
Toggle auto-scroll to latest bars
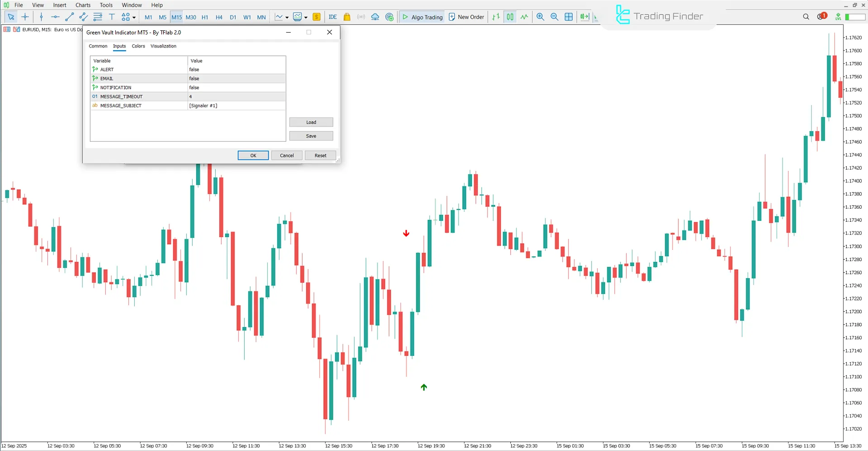click(585, 17)
